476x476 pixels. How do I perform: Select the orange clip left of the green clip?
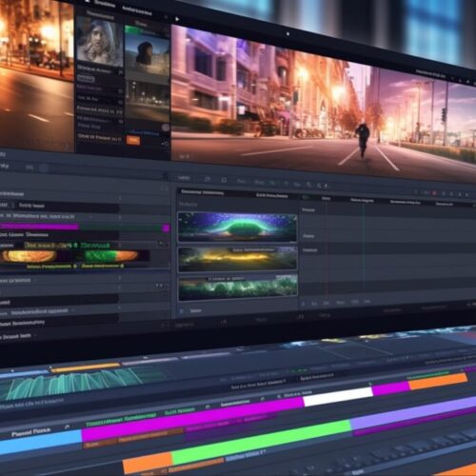click(148, 464)
